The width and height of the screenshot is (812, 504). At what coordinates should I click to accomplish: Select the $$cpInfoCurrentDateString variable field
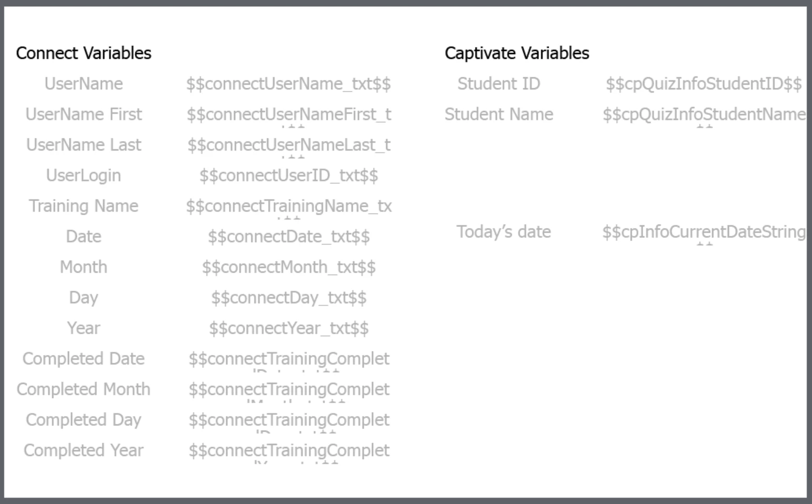click(x=704, y=232)
